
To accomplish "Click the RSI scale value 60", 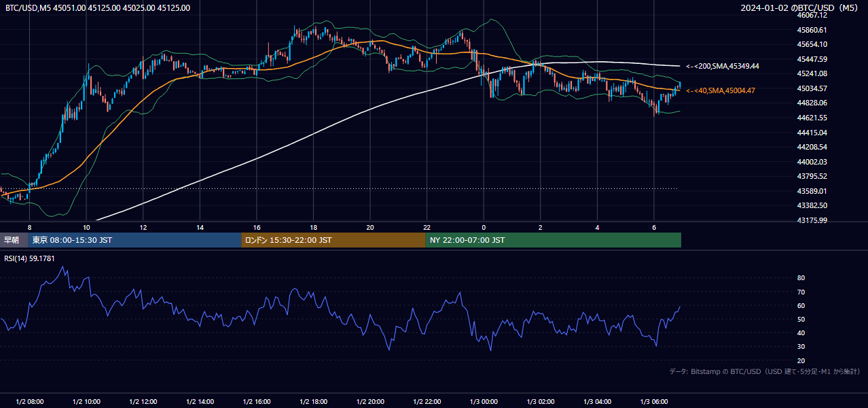I will point(801,305).
